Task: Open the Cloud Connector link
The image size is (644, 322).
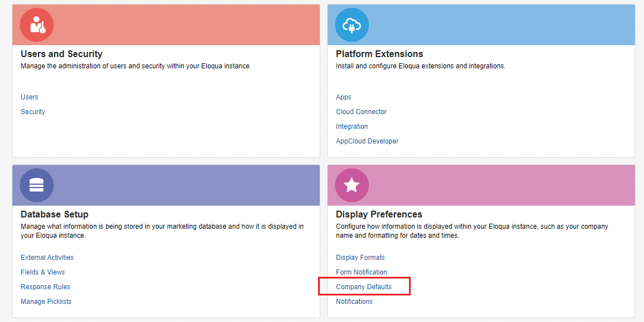Action: click(x=362, y=112)
